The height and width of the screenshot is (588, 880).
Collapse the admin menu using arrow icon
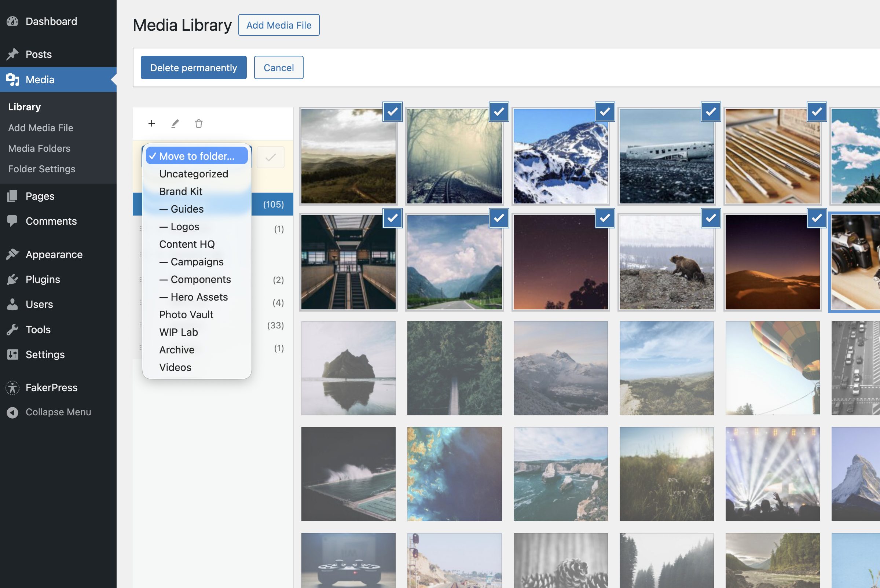pos(12,412)
